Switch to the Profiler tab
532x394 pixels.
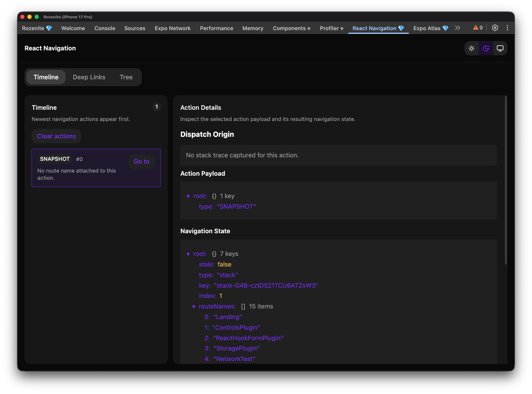tap(332, 28)
